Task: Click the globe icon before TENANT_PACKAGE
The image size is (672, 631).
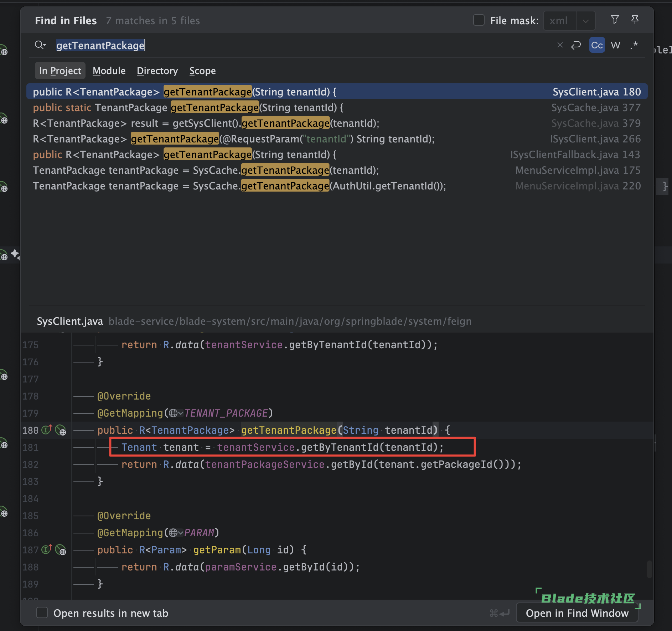Action: [x=173, y=413]
